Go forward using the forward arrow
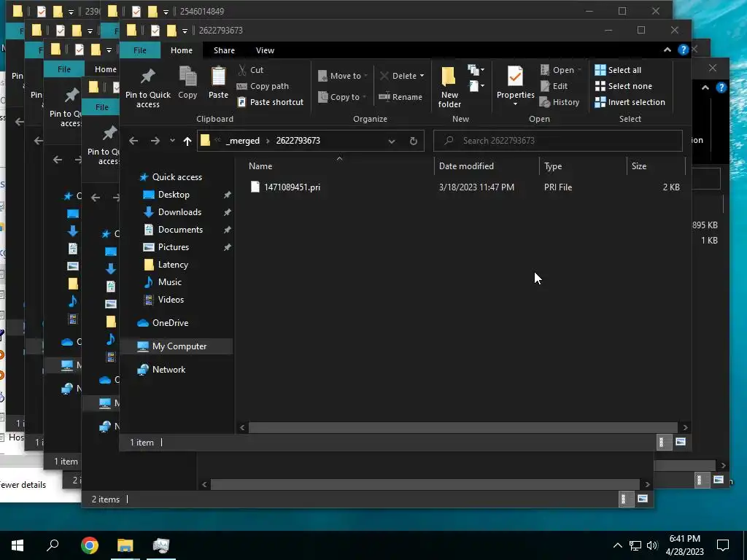The width and height of the screenshot is (747, 560). coord(155,141)
